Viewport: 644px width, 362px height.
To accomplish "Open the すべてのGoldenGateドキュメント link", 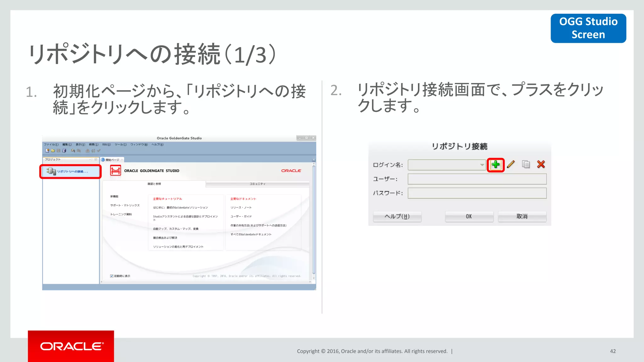I will pyautogui.click(x=251, y=234).
